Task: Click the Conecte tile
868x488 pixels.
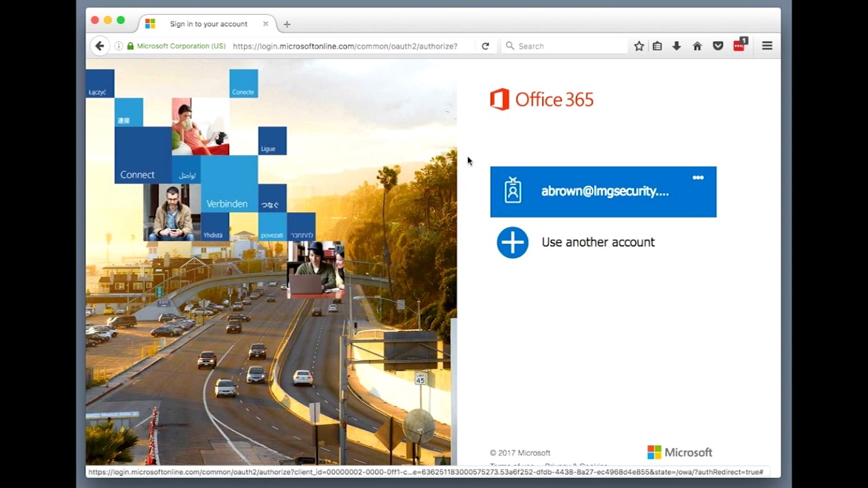Action: pos(243,83)
